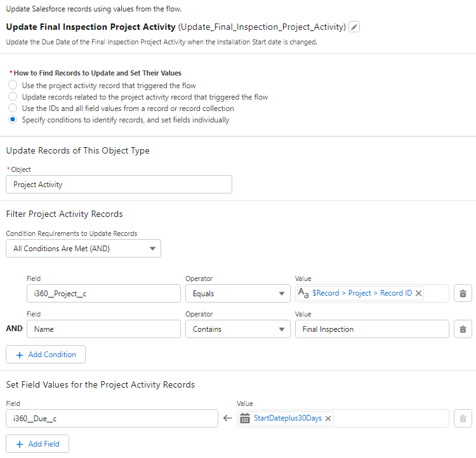This screenshot has width=476, height=458.
Task: Delete the i360__Project__c condition row
Action: click(463, 293)
